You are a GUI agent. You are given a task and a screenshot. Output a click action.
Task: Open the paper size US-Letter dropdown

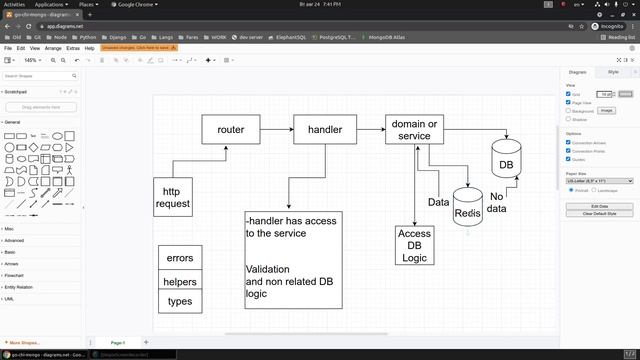(599, 181)
